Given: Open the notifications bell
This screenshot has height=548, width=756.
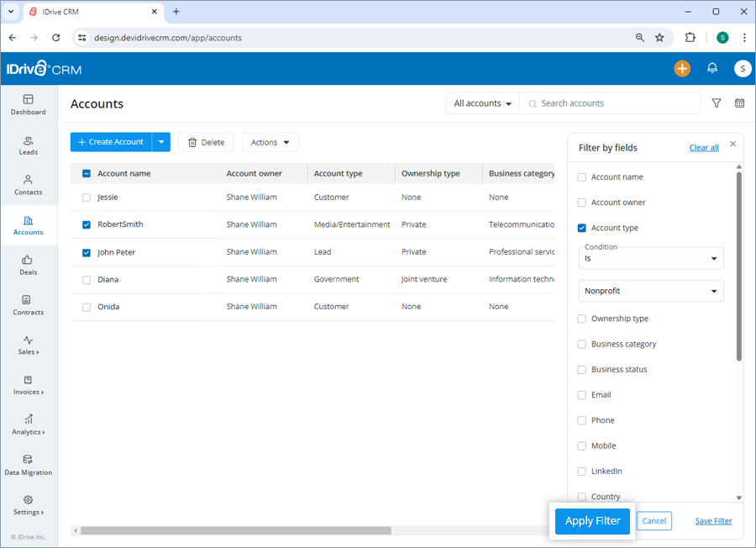Looking at the screenshot, I should click(x=712, y=68).
